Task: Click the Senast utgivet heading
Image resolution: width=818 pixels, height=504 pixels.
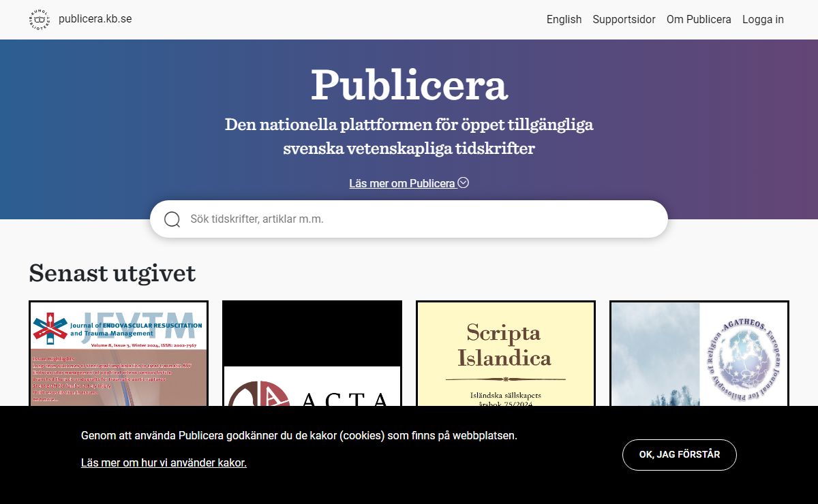Action: [x=112, y=273]
